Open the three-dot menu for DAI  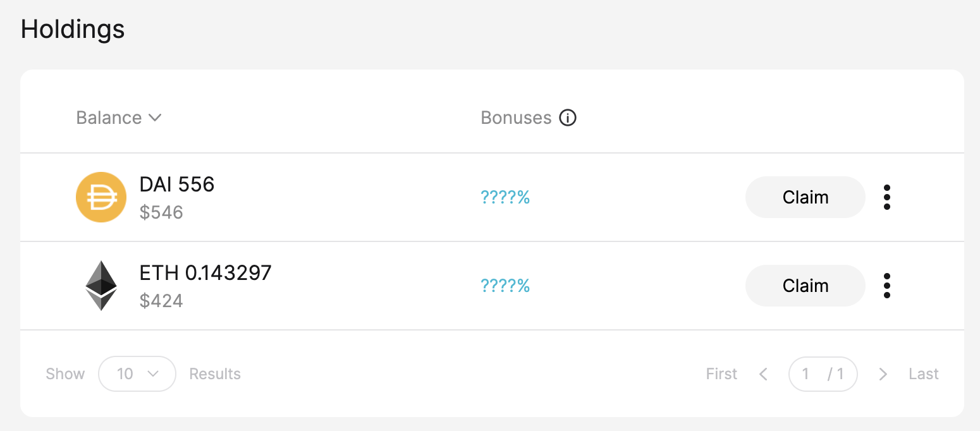(x=887, y=197)
